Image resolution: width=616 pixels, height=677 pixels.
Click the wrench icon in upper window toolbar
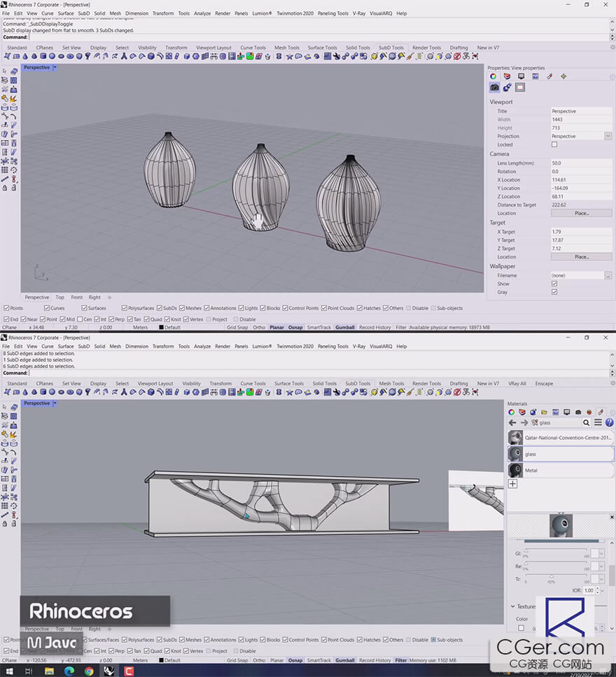coord(337,56)
